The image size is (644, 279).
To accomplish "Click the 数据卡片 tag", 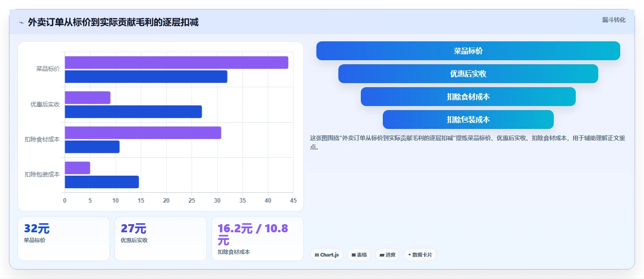I will tap(420, 255).
